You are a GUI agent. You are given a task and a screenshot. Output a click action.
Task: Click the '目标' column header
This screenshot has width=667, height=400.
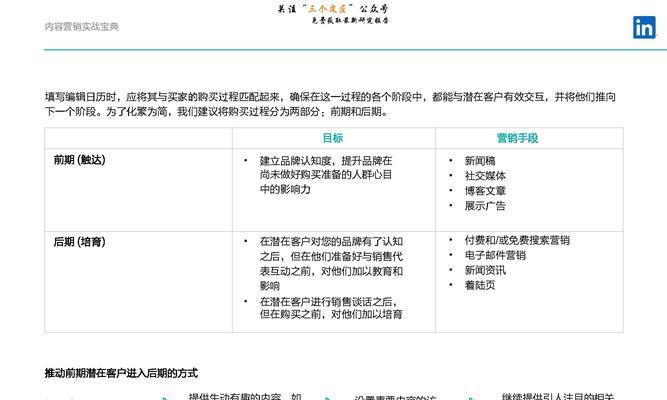(333, 138)
